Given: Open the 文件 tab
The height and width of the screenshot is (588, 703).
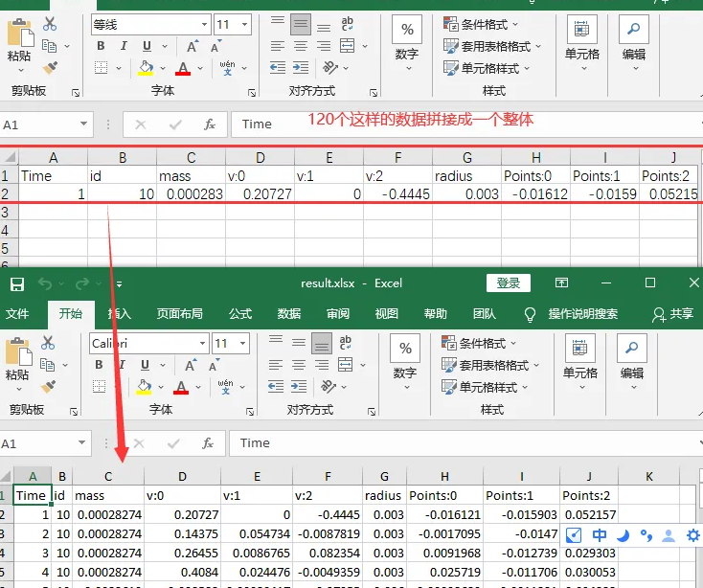Looking at the screenshot, I should pos(17,314).
